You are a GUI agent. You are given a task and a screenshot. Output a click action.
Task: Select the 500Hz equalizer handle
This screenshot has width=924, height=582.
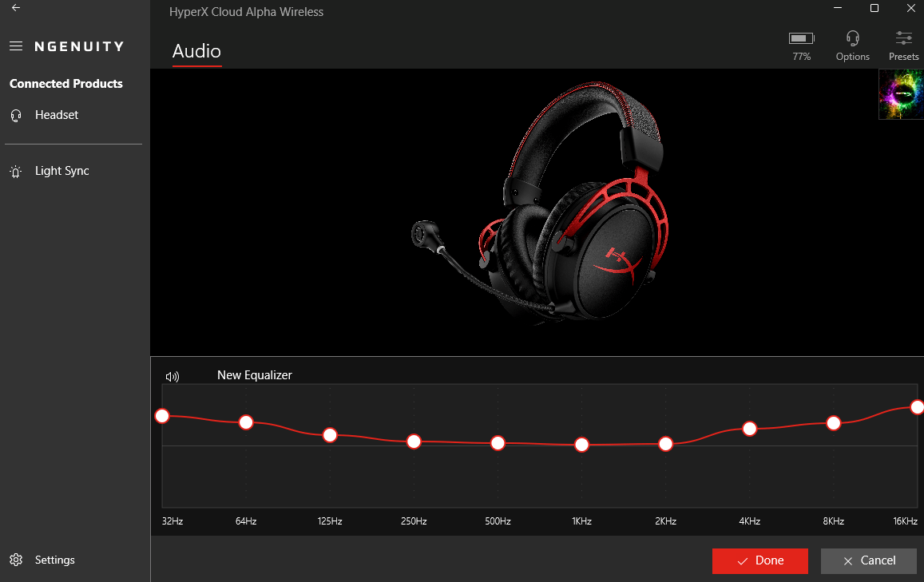pos(498,443)
